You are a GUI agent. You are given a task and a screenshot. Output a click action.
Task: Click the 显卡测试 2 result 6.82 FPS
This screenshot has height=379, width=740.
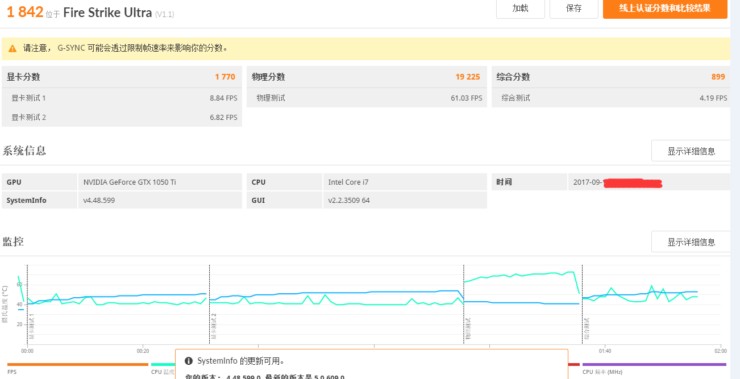[x=223, y=118]
